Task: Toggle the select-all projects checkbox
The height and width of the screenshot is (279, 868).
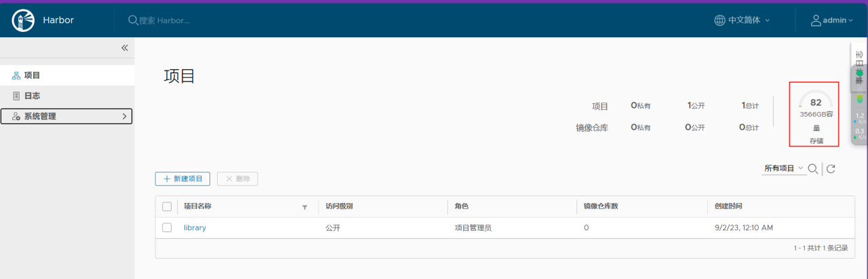Action: (167, 206)
